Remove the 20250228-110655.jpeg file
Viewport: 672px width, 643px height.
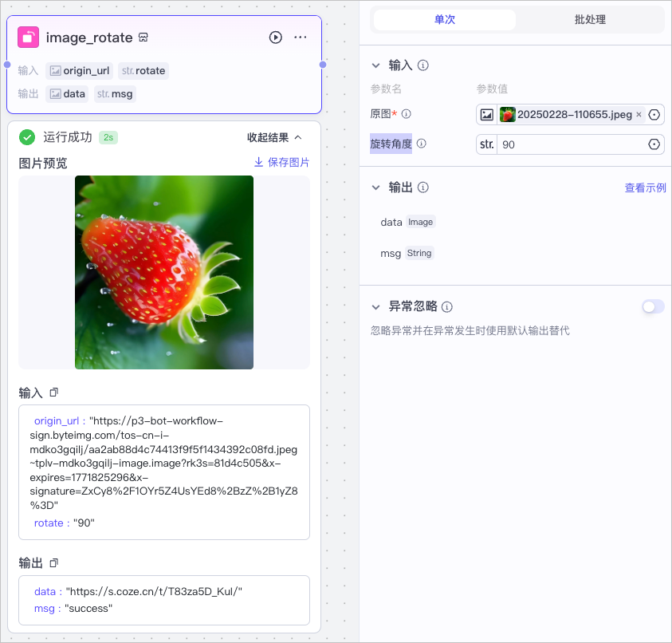click(x=639, y=115)
